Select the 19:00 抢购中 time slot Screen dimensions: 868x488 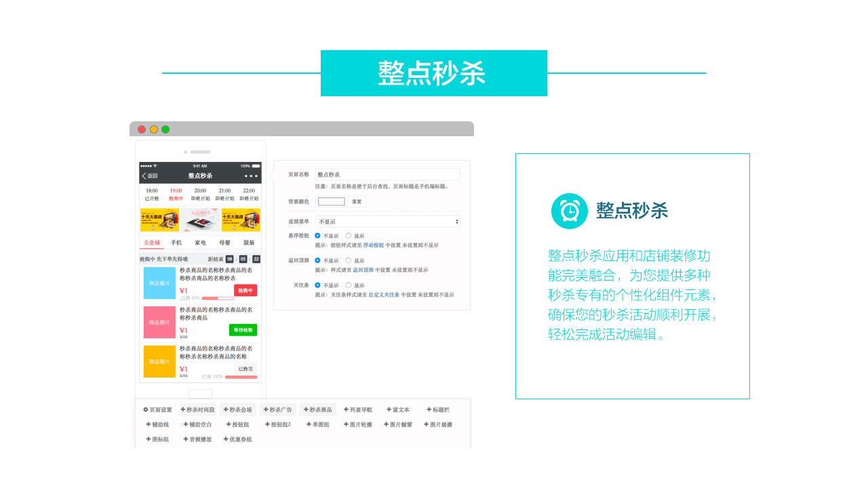click(176, 195)
